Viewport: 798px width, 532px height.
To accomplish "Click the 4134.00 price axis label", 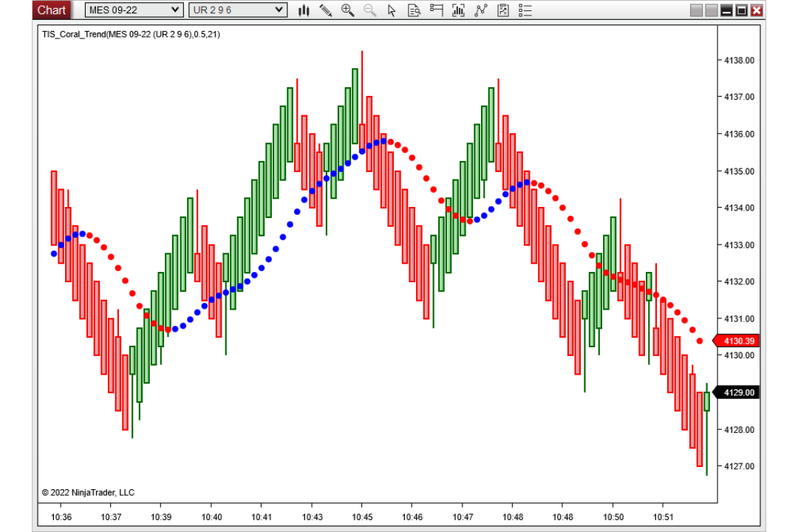I will coord(739,208).
